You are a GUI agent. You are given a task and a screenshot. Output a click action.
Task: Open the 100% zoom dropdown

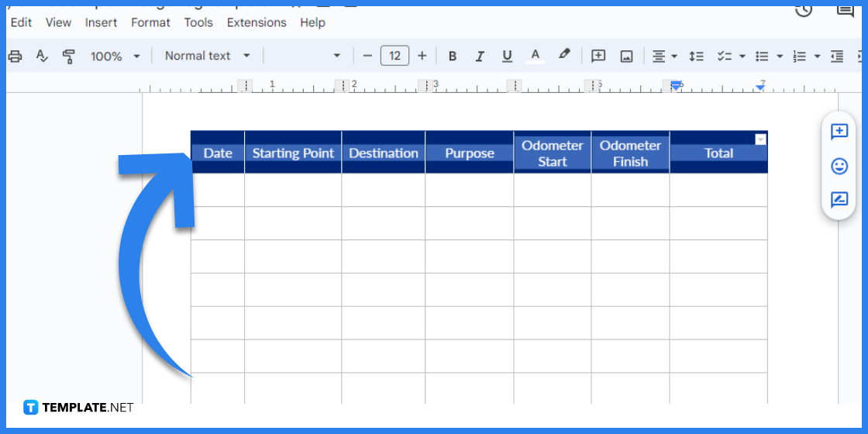tap(115, 56)
